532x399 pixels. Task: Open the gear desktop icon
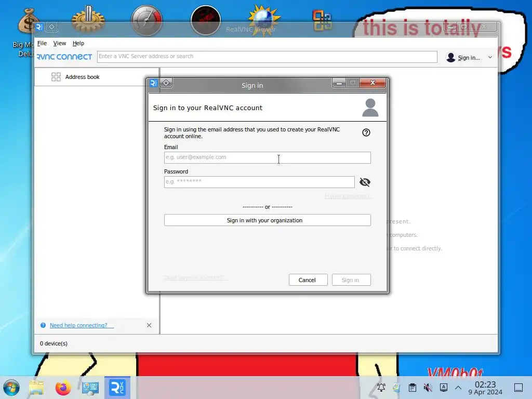(88, 19)
